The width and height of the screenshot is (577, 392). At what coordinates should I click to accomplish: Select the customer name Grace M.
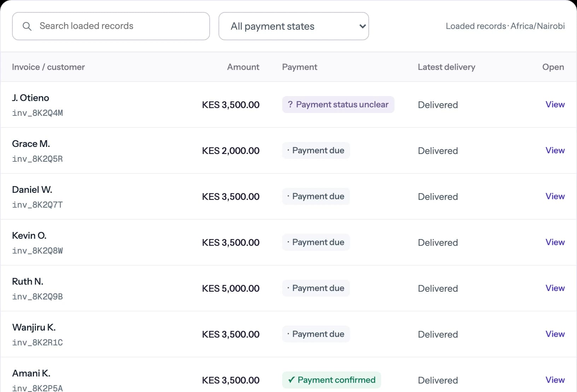coord(31,144)
